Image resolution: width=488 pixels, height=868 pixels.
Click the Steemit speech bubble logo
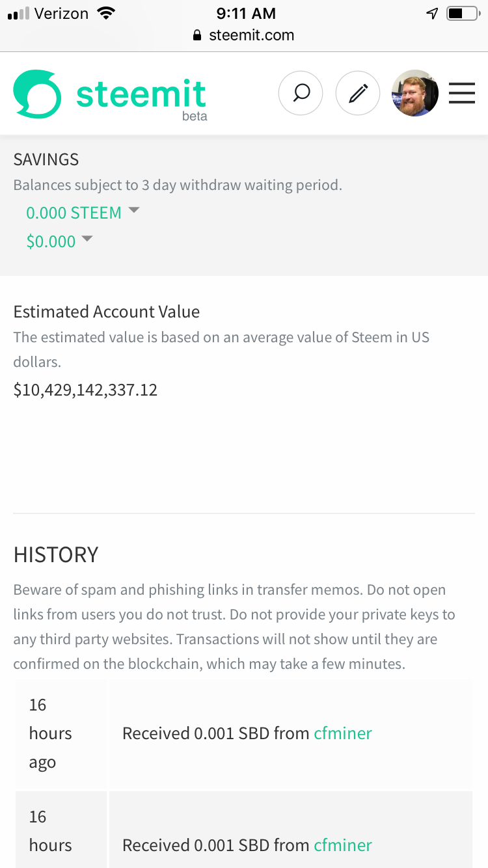pyautogui.click(x=37, y=94)
